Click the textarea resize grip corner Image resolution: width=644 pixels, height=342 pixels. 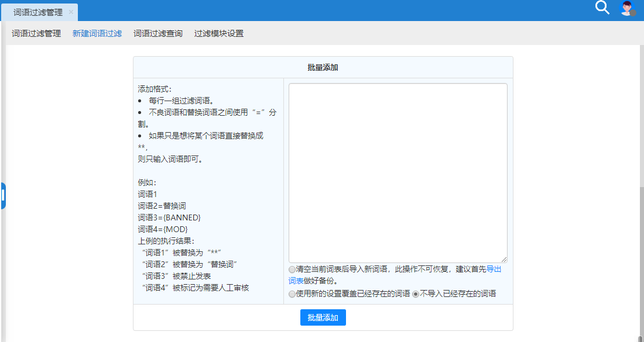[504, 259]
